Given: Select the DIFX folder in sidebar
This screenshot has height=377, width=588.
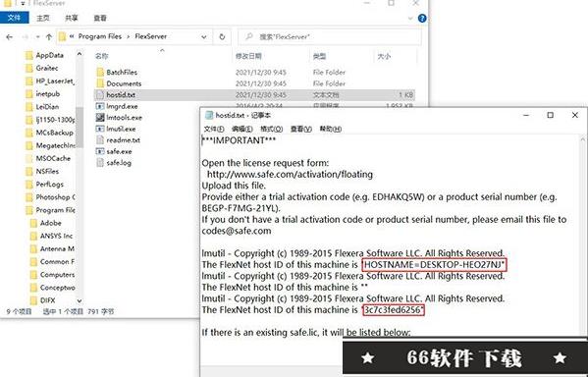Looking at the screenshot, I should (48, 300).
